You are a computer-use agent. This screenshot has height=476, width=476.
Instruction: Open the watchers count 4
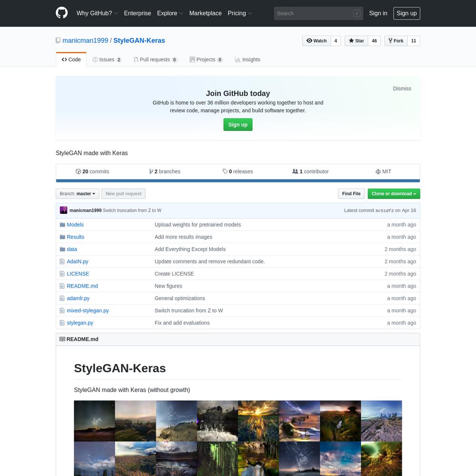point(336,40)
